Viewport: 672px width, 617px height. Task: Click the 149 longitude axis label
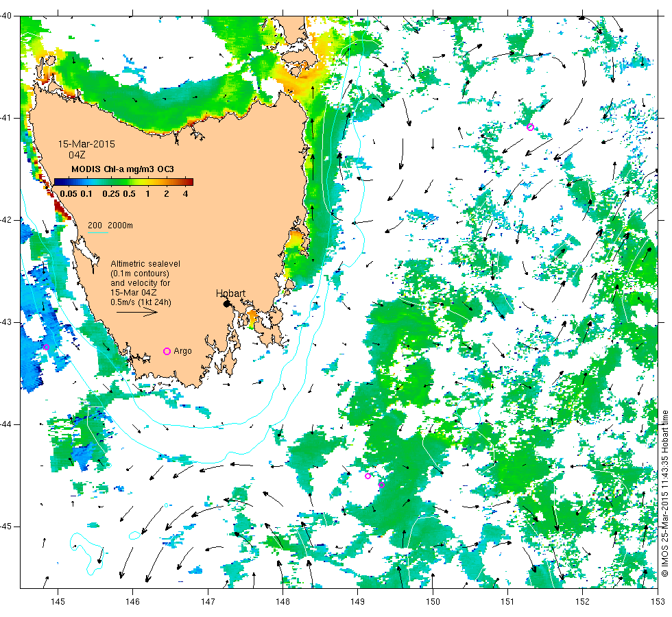(358, 602)
